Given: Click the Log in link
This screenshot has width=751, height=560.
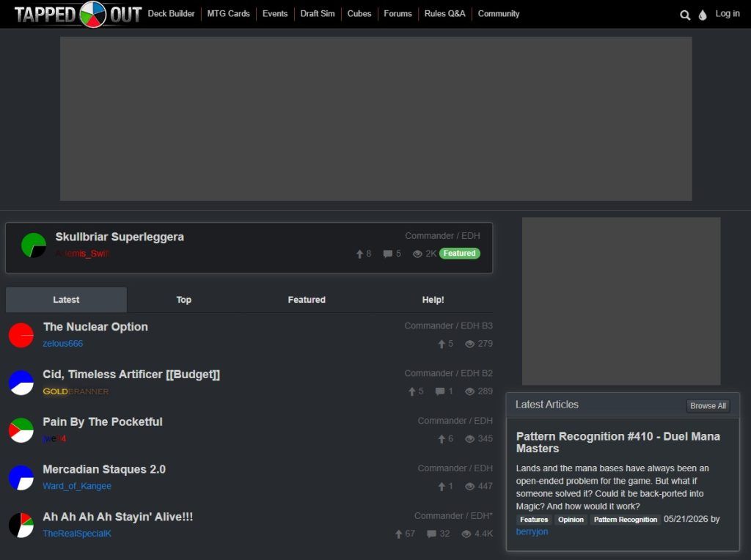Looking at the screenshot, I should pyautogui.click(x=728, y=14).
